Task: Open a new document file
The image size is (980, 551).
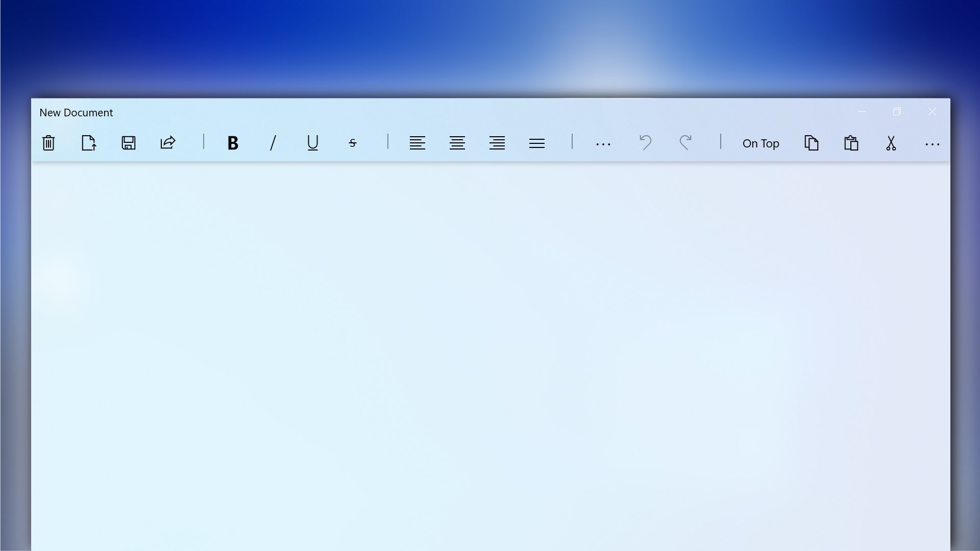Action: point(88,143)
